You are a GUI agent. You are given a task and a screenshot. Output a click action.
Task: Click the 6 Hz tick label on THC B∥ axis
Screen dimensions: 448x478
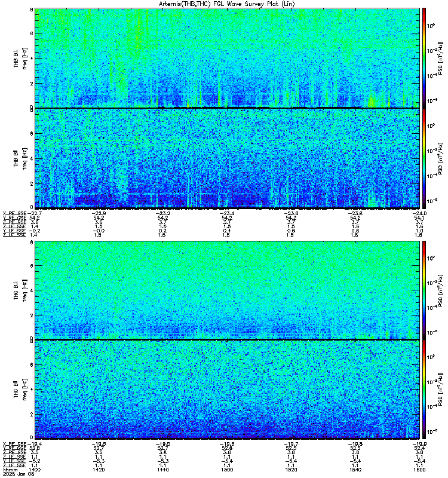pyautogui.click(x=32, y=364)
